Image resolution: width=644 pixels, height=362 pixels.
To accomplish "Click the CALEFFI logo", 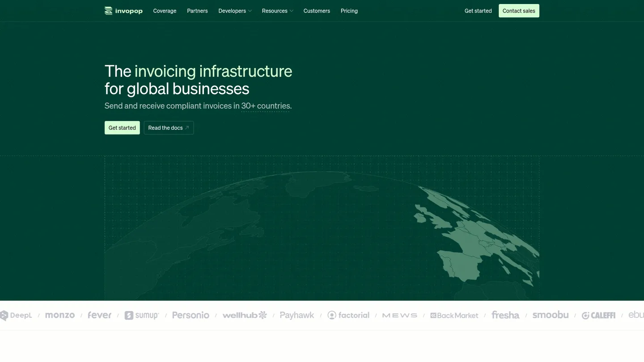I will click(x=598, y=316).
